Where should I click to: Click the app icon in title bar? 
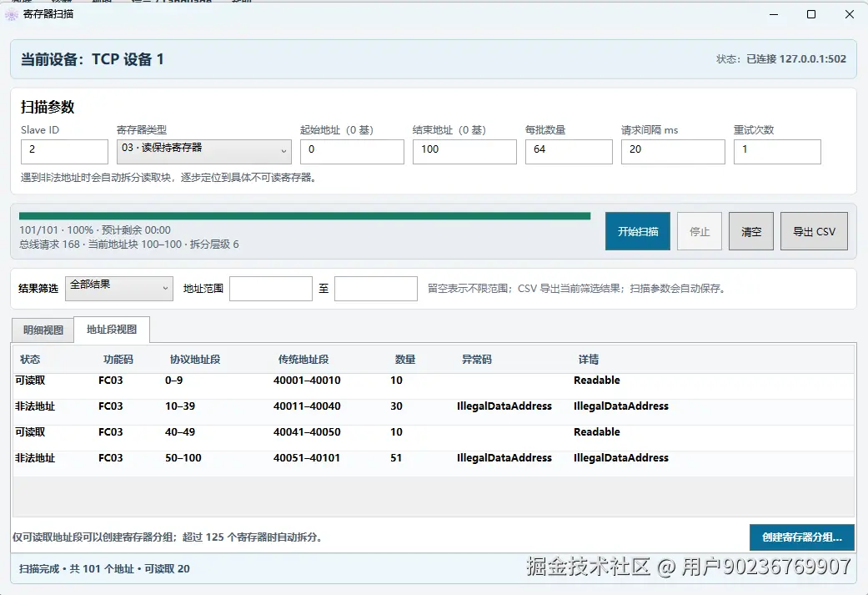pyautogui.click(x=11, y=14)
